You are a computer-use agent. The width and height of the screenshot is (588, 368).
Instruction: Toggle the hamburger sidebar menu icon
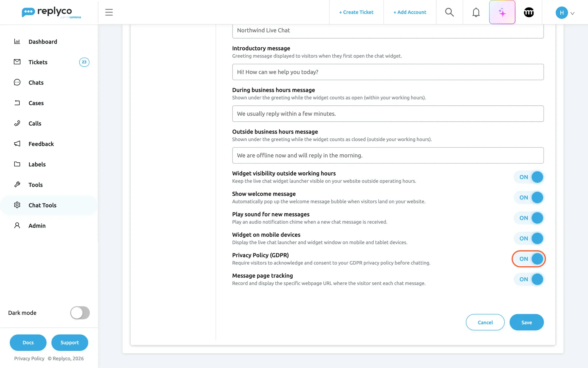[x=109, y=12]
